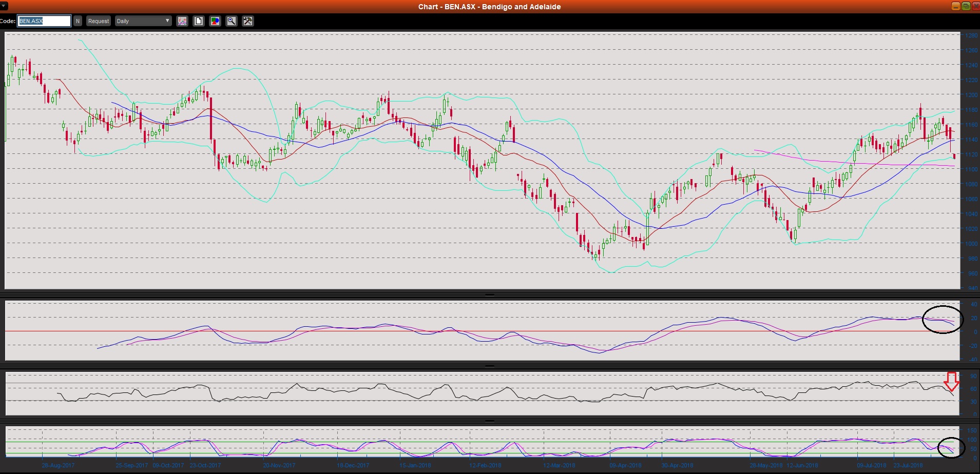Click the 15-Jan-2018 date label
Image resolution: width=980 pixels, height=474 pixels.
click(x=415, y=466)
